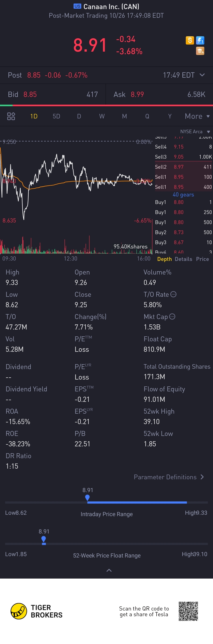The width and height of the screenshot is (213, 644).
Task: Tap the Canaan Inc. (CAN) title
Action: pos(111,7)
